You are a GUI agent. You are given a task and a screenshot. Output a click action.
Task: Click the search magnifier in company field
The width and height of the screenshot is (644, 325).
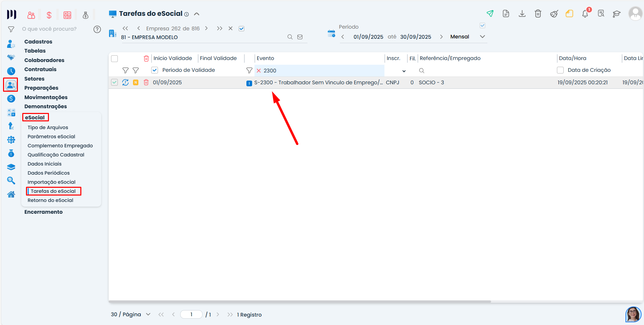(290, 37)
